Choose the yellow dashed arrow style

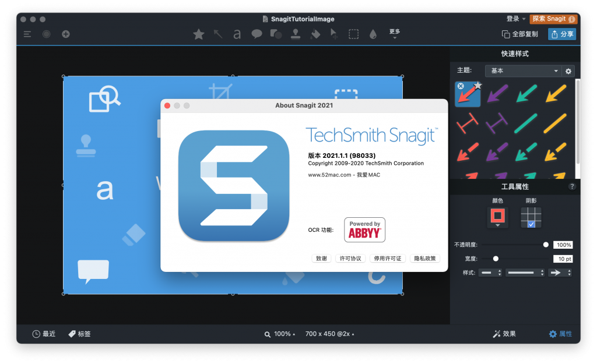coord(556,152)
